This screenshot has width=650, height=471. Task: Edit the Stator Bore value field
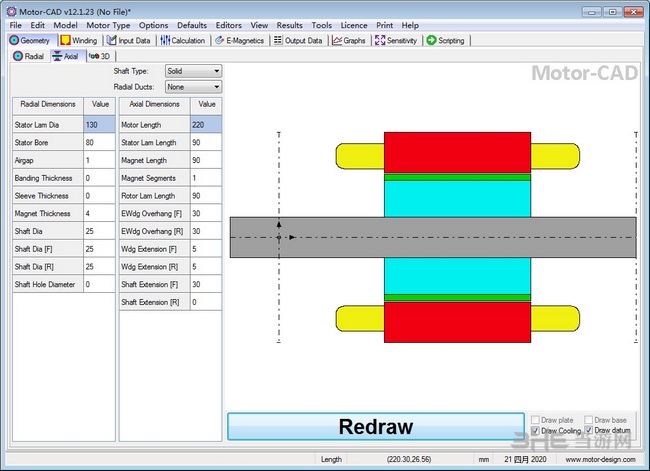pyautogui.click(x=99, y=142)
